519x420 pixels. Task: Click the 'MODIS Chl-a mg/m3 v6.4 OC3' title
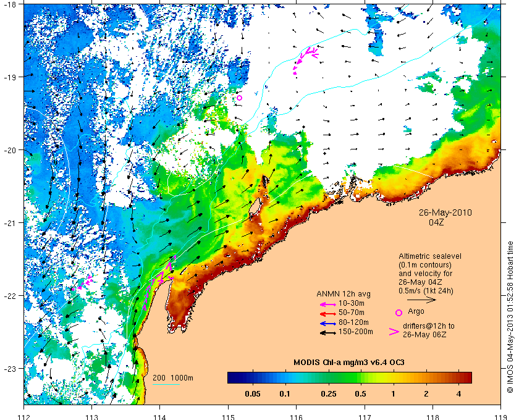[349, 363]
